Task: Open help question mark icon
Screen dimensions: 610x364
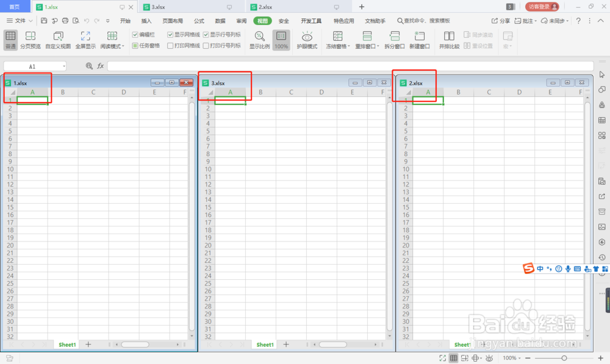Action: click(578, 21)
